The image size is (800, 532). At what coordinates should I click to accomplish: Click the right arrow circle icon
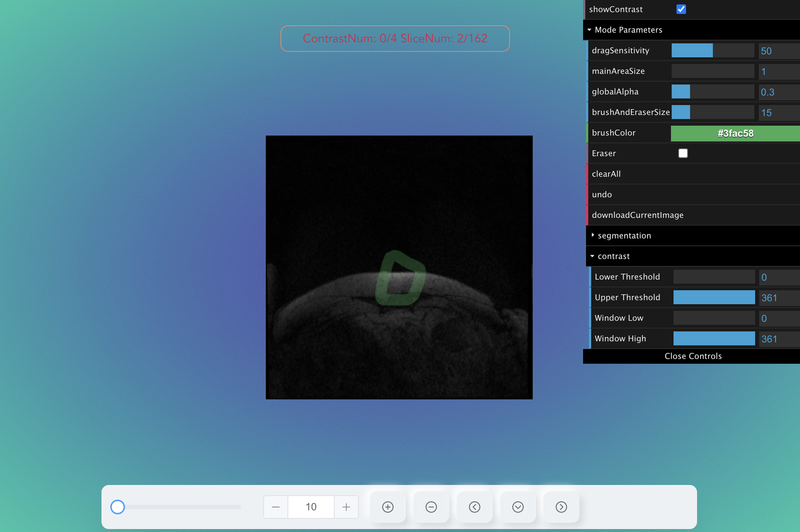pyautogui.click(x=561, y=507)
